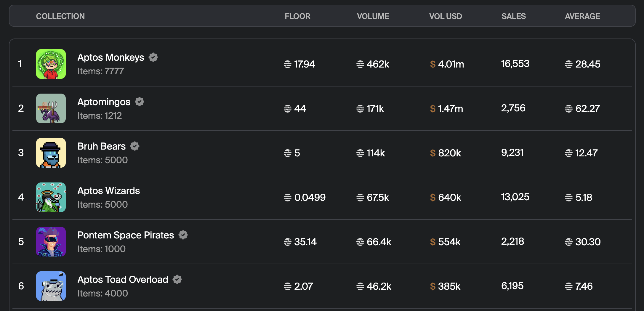644x311 pixels.
Task: Open the Aptos Toad Overload name link
Action: pos(123,280)
